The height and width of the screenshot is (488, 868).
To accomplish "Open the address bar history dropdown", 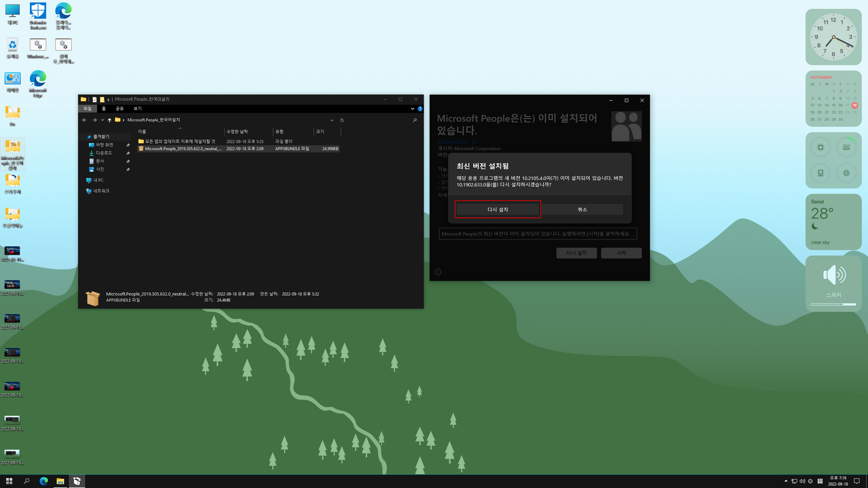I will pyautogui.click(x=332, y=120).
